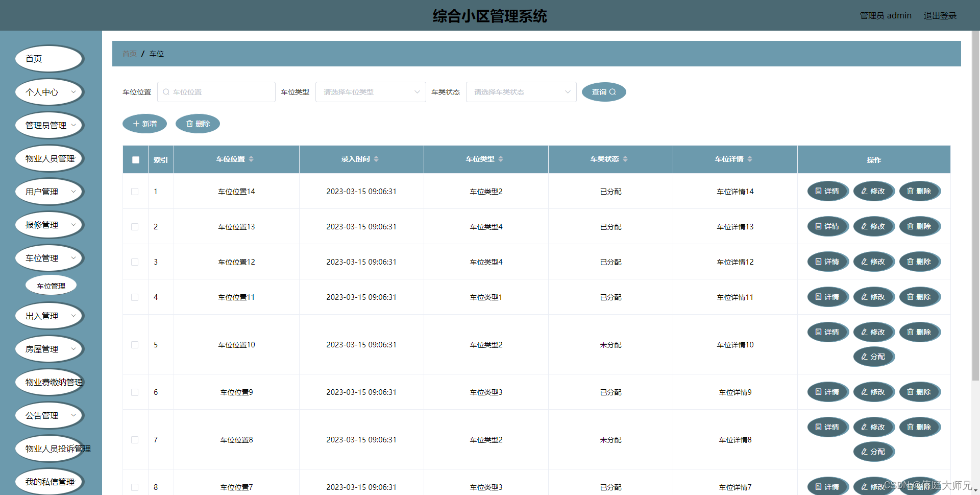The image size is (980, 495).
Task: Click the row delete icon for 车位位置12
Action: (911, 262)
